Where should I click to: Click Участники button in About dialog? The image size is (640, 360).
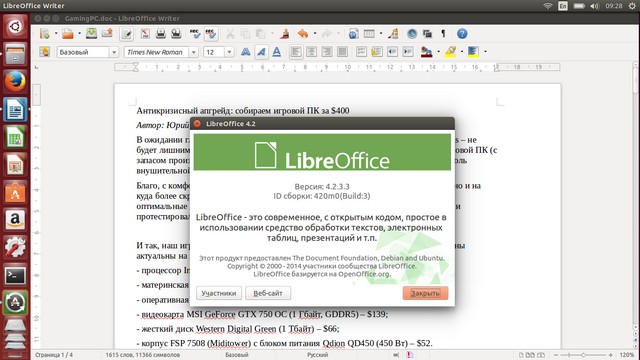[219, 293]
